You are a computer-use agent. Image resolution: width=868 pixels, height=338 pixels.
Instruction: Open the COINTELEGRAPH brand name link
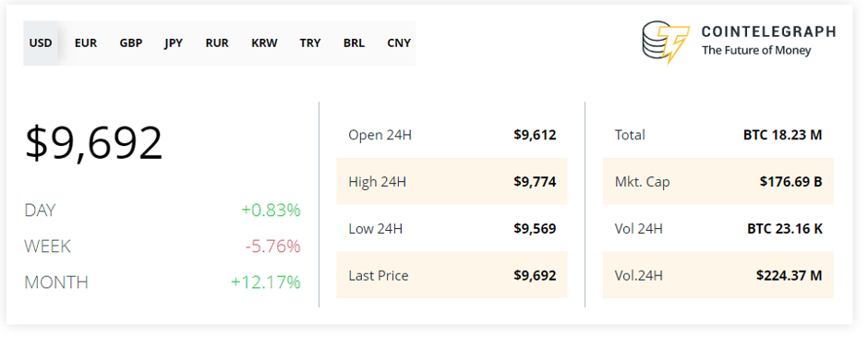[x=768, y=31]
